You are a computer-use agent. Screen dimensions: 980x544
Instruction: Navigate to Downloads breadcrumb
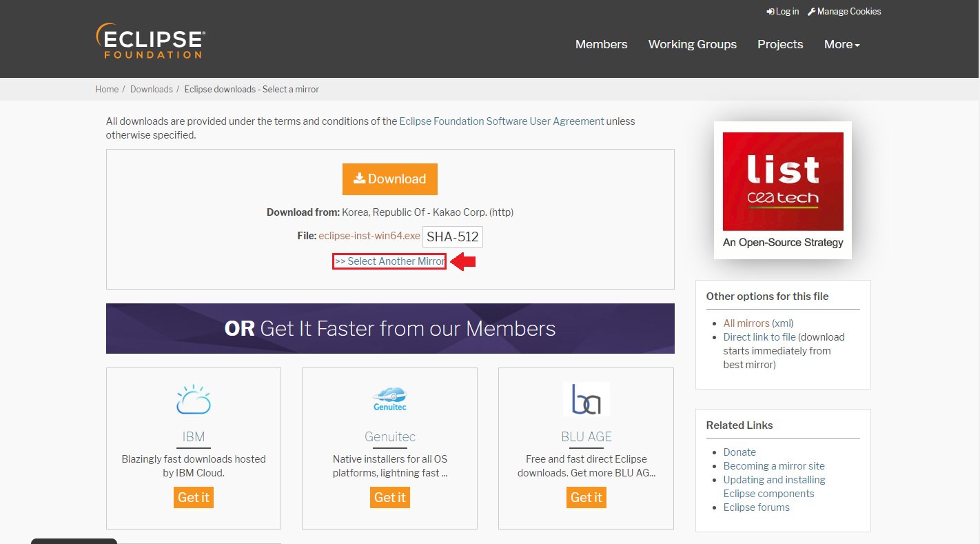[152, 90]
